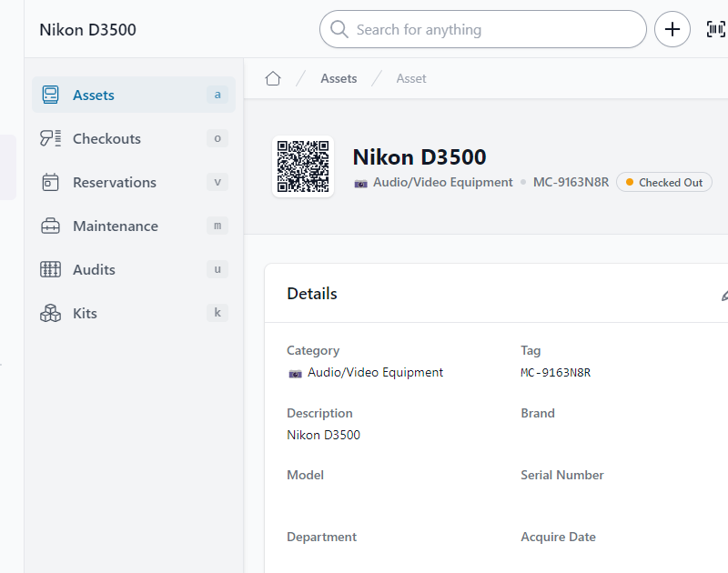The width and height of the screenshot is (728, 573).
Task: Open the asset QR code thumbnail
Action: 303,166
